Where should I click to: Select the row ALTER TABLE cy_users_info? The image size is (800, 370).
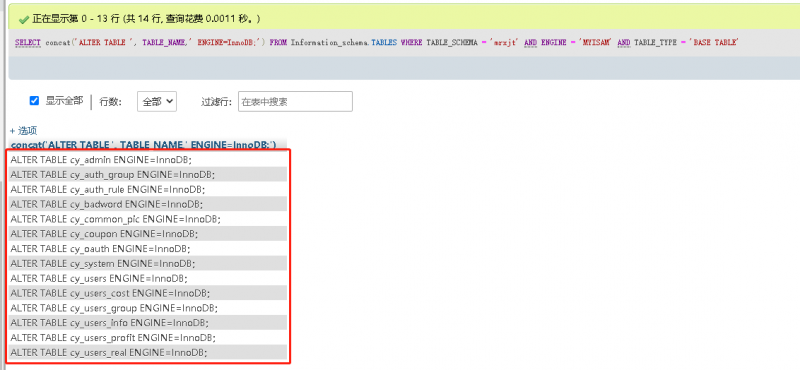(148, 323)
